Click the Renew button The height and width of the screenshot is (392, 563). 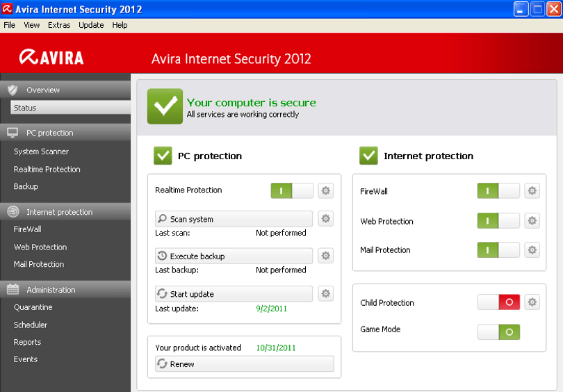[245, 364]
